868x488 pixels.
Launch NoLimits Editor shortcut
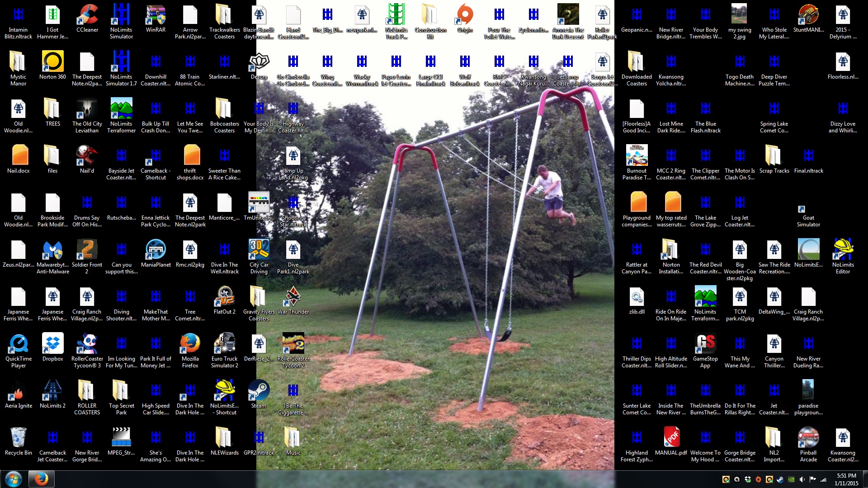click(x=843, y=250)
